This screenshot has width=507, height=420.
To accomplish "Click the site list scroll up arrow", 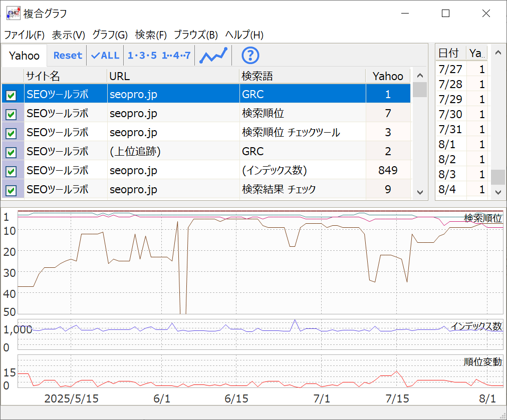I will 420,76.
